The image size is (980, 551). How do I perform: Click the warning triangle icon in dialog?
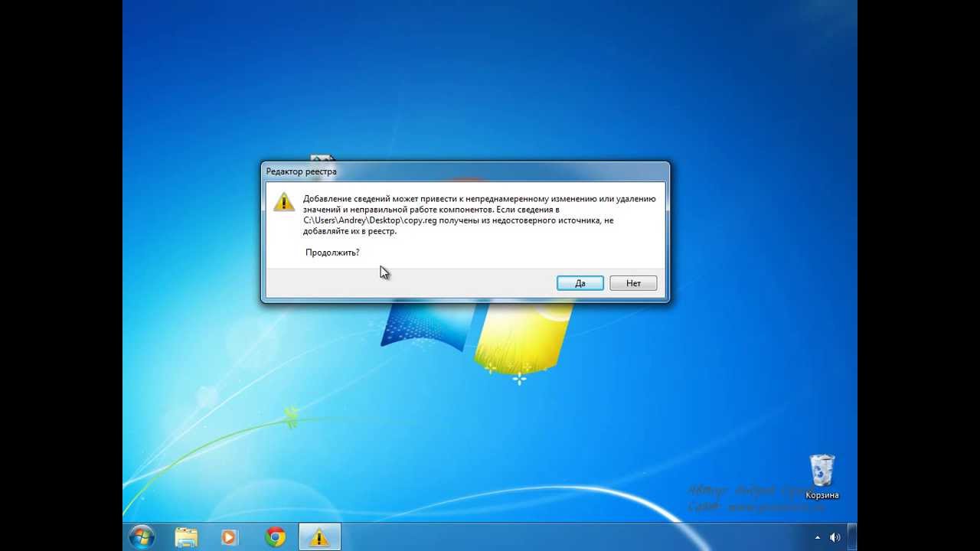(x=283, y=201)
